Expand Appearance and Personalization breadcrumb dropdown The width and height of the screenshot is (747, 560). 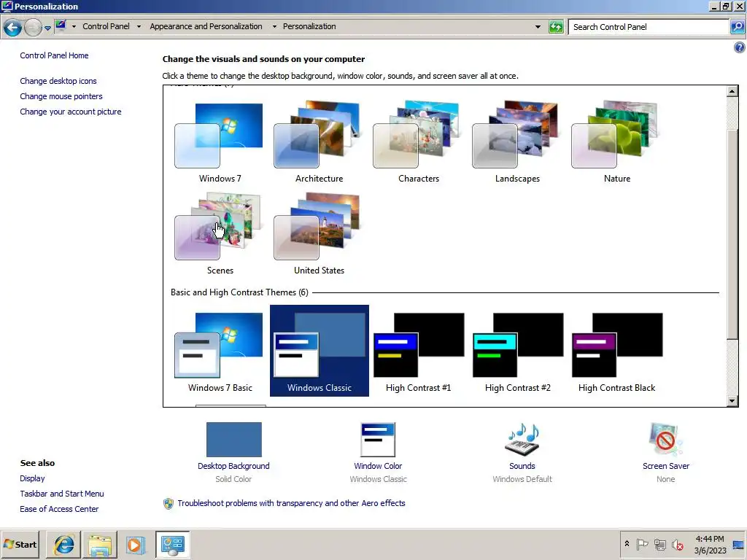274,27
